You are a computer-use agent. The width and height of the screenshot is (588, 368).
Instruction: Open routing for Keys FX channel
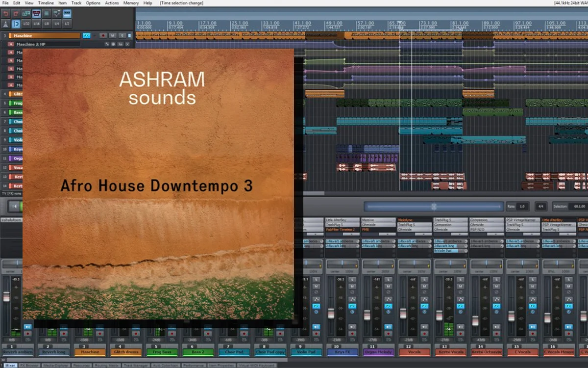352,299
